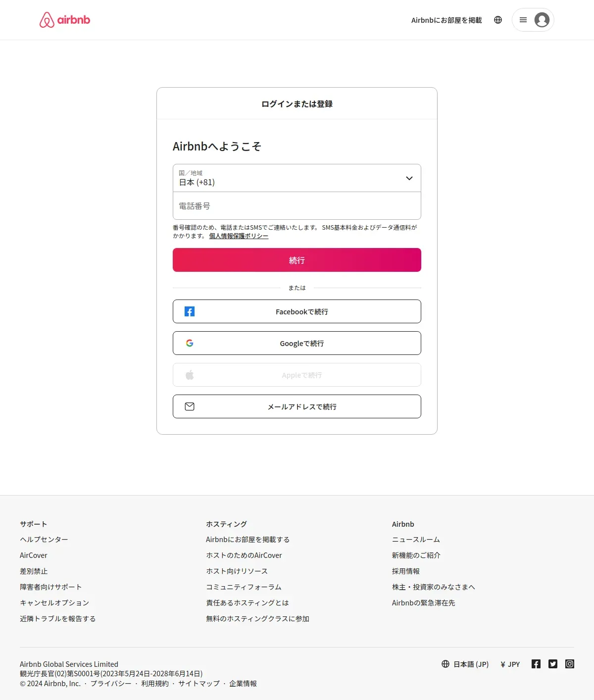Choose メールアドレスで続行
This screenshot has height=700, width=594.
[x=297, y=406]
